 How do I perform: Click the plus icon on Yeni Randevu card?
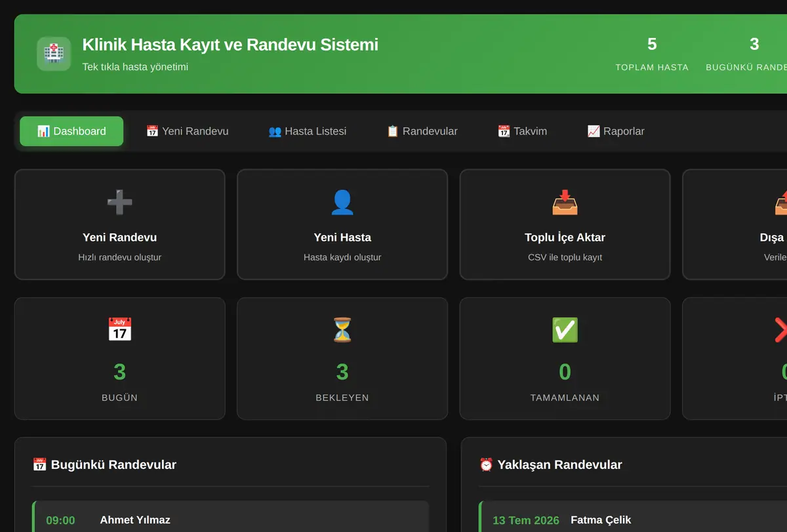(119, 203)
